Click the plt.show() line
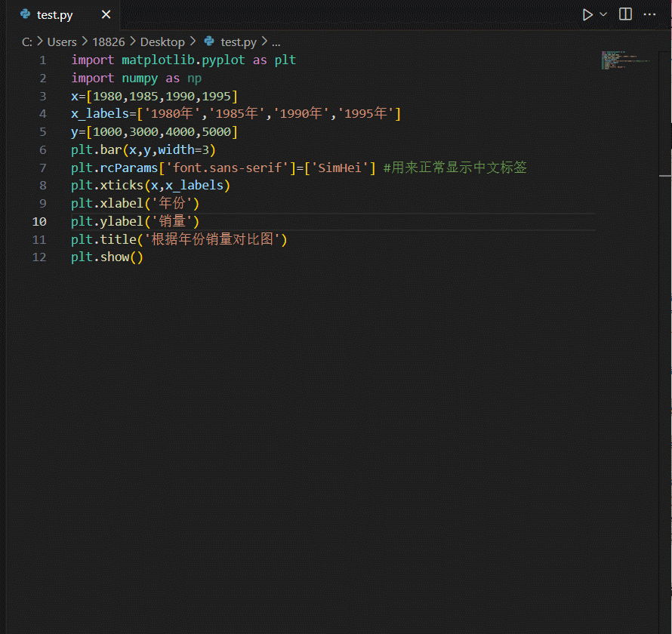Screen dimensions: 672x634 [x=107, y=257]
